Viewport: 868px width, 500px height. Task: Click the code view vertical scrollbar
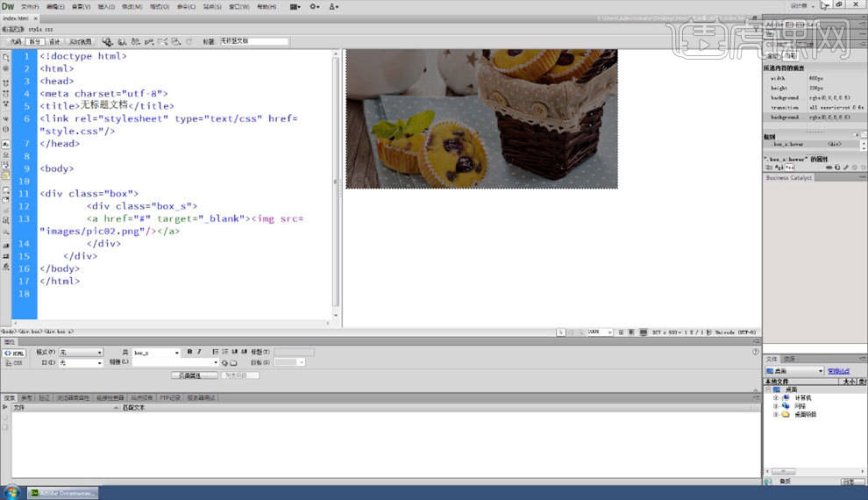click(336, 182)
